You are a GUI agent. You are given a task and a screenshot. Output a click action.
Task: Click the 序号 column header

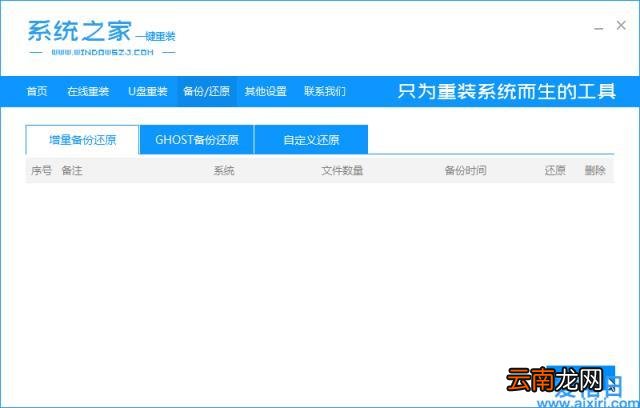click(42, 170)
